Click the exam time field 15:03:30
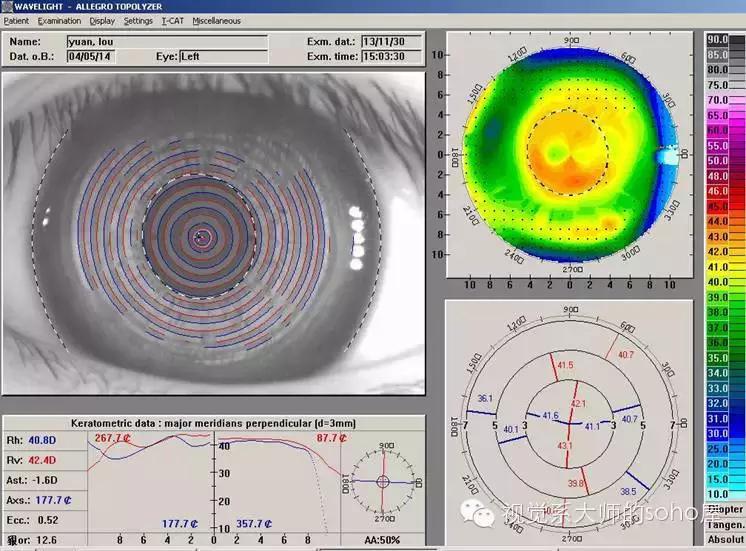This screenshot has height=551, width=746. pos(392,57)
